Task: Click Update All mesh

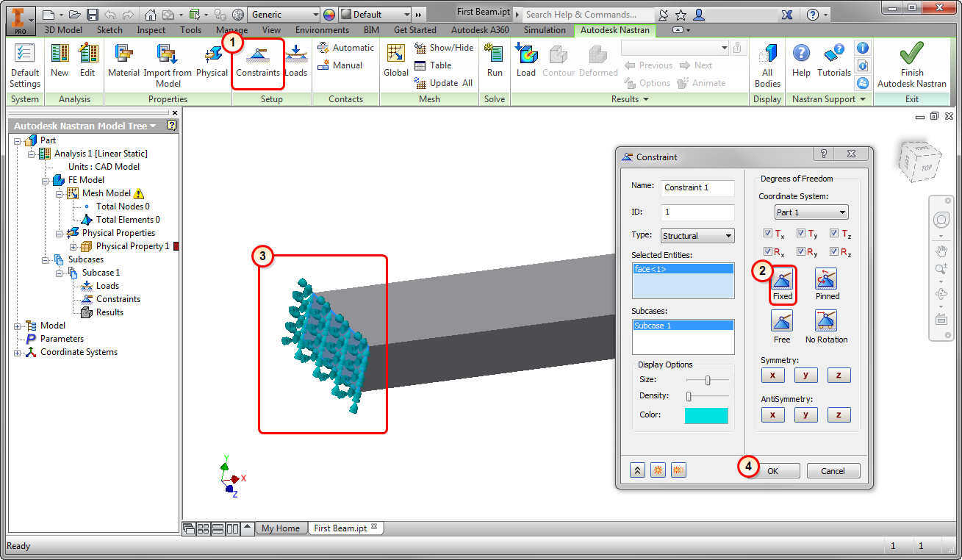Action: (444, 83)
